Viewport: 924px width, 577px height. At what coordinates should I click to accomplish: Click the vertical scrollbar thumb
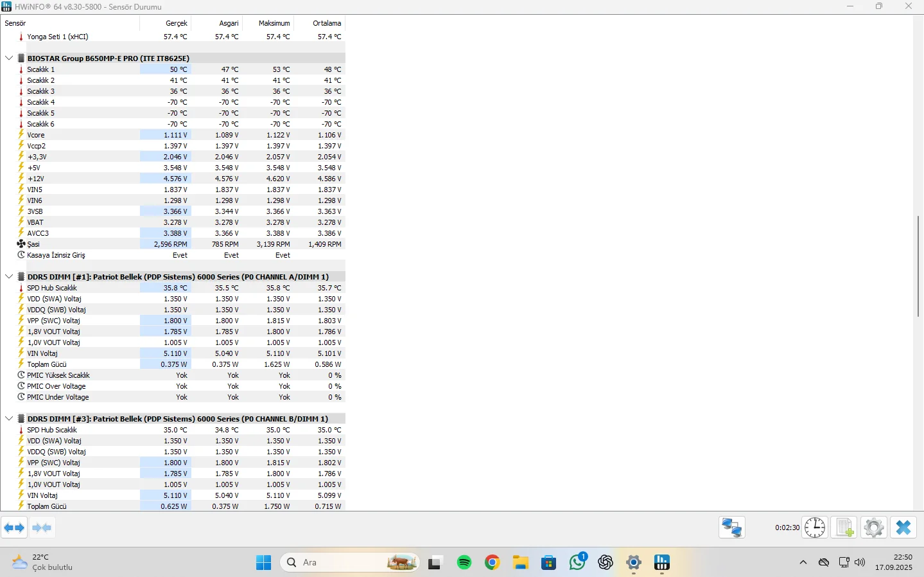pos(918,265)
